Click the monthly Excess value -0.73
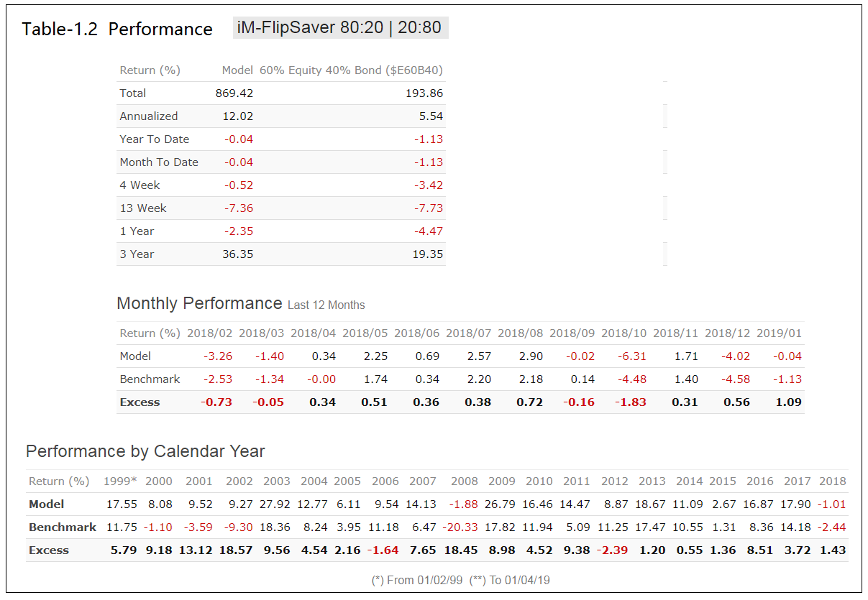Image resolution: width=868 pixels, height=600 pixels. (x=216, y=402)
